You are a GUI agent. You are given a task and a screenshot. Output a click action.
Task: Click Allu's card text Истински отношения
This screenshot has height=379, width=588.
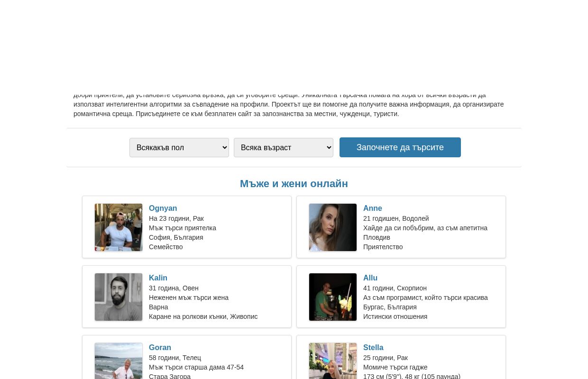pos(395,316)
